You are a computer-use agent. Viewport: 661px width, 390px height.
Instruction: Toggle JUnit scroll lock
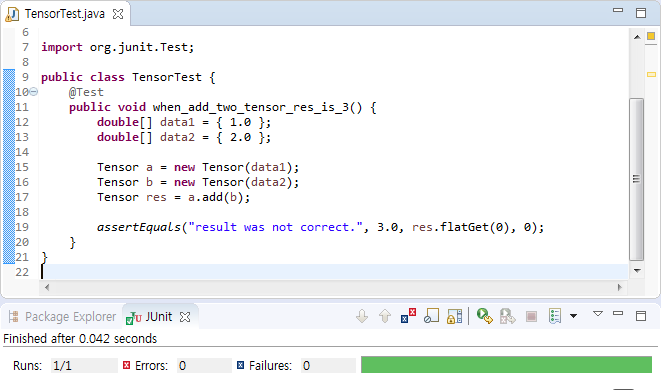click(x=454, y=316)
